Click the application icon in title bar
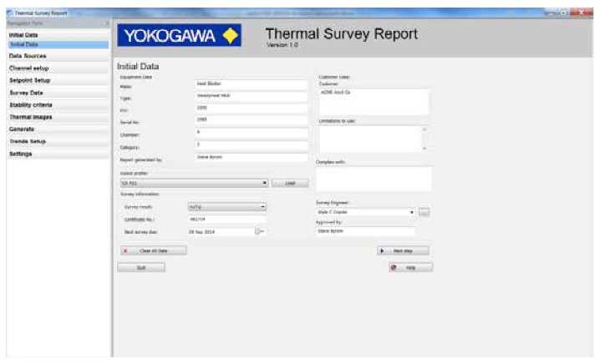This screenshot has height=364, width=600. (x=10, y=13)
